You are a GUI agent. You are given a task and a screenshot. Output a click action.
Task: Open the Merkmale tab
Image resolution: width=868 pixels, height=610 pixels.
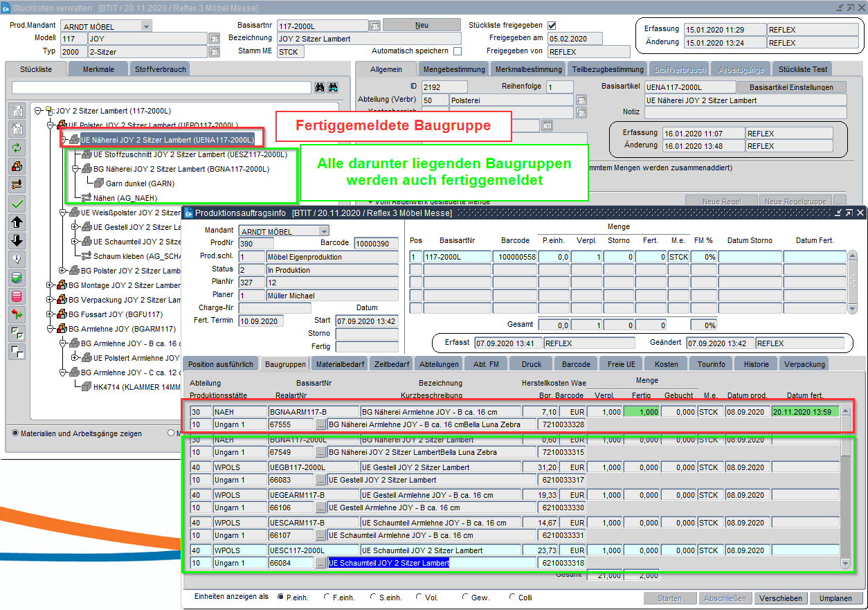98,70
